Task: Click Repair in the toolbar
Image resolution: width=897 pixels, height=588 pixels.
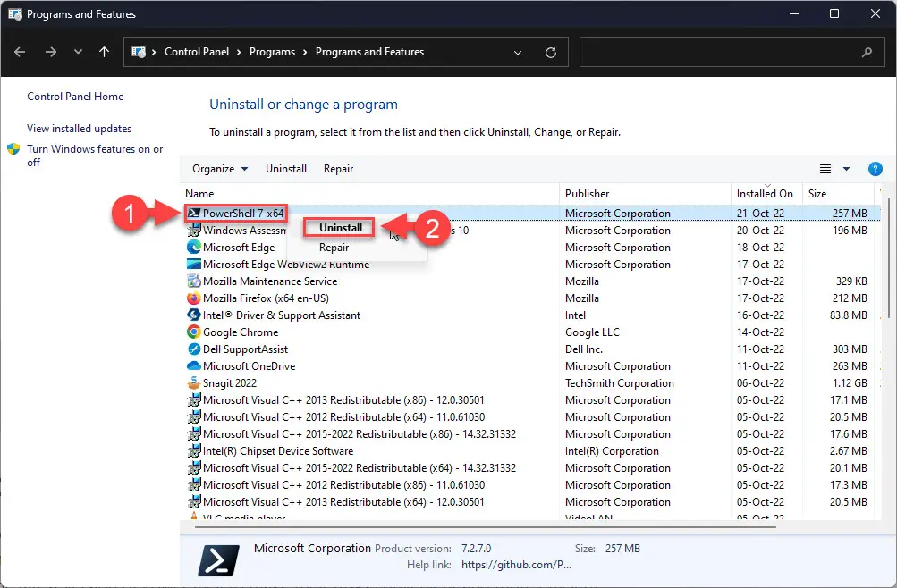Action: pyautogui.click(x=338, y=169)
